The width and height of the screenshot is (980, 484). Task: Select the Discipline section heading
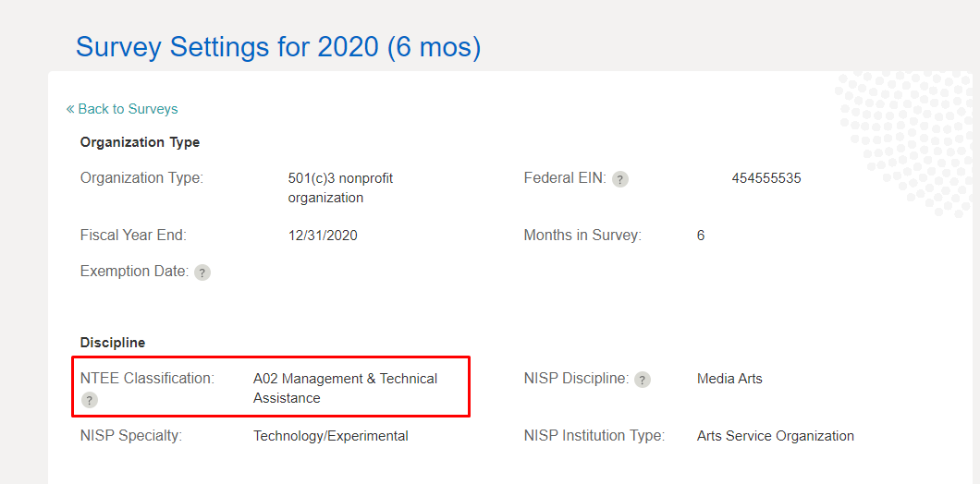tap(113, 343)
